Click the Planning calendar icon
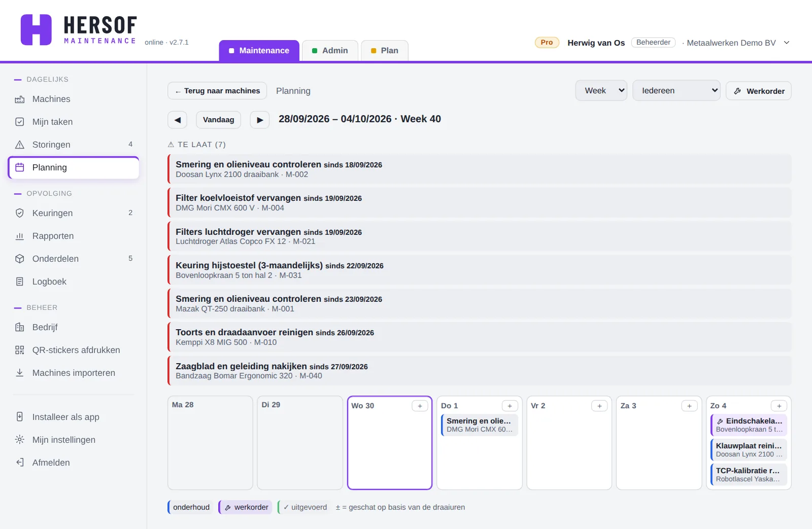The width and height of the screenshot is (812, 529). [x=20, y=167]
